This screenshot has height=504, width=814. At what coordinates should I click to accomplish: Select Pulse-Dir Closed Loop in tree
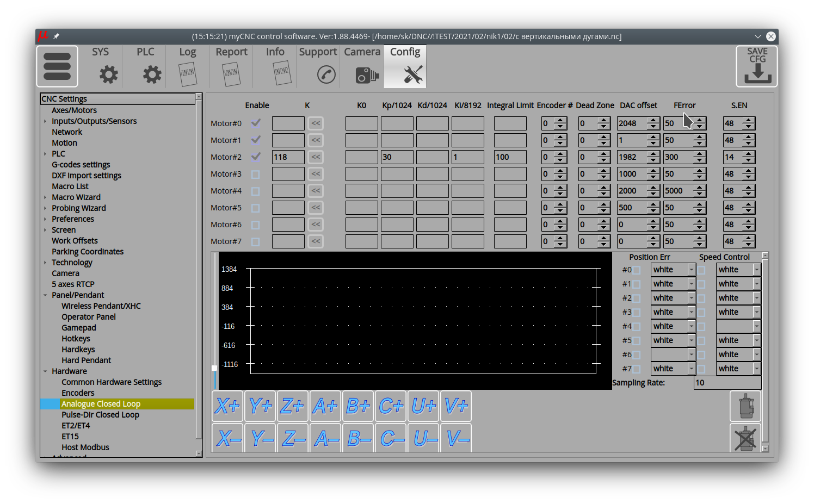point(100,415)
